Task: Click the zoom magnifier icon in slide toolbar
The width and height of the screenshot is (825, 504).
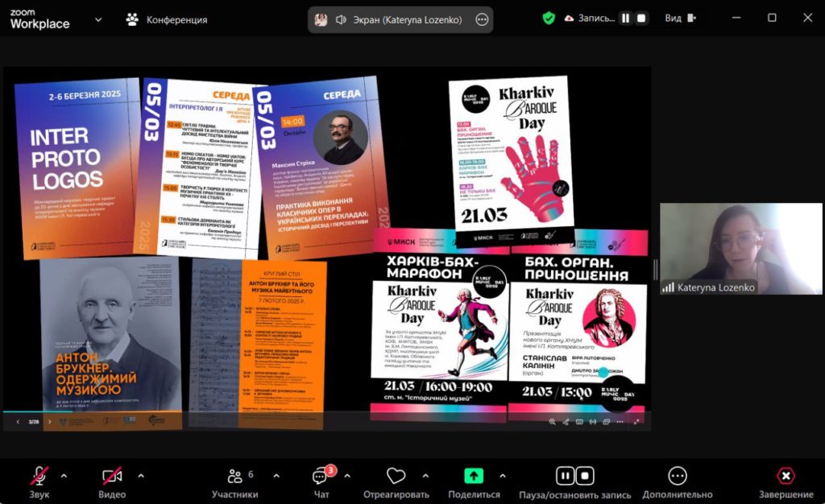Action: pyautogui.click(x=552, y=422)
